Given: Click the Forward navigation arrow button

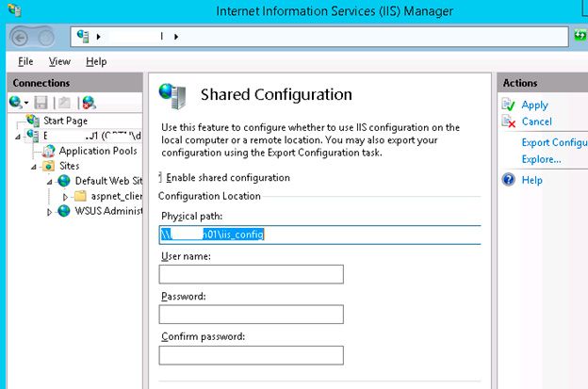Looking at the screenshot, I should 46,38.
